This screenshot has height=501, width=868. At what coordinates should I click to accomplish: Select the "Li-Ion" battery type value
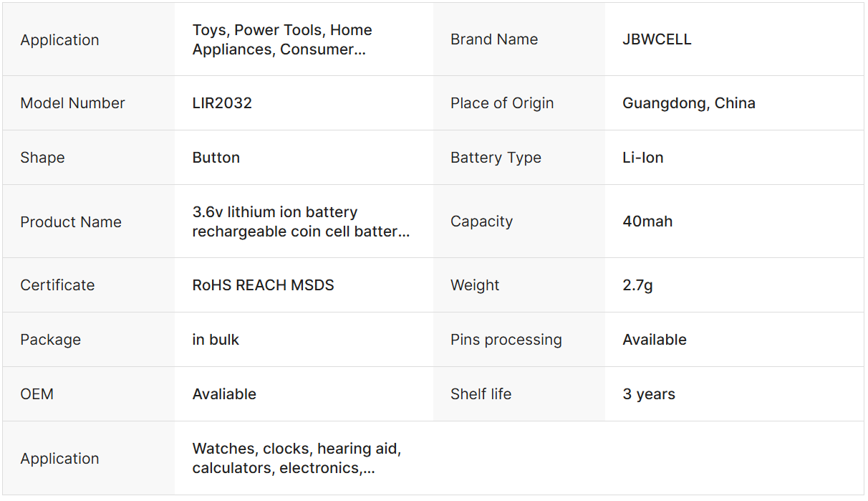[642, 158]
